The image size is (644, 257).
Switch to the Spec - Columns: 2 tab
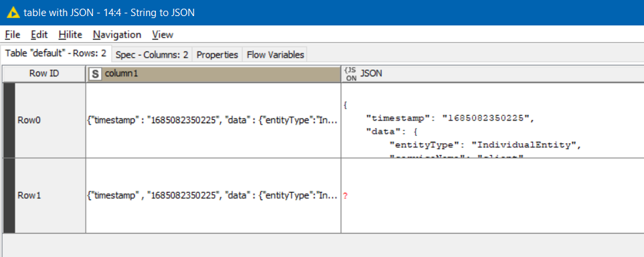[152, 55]
